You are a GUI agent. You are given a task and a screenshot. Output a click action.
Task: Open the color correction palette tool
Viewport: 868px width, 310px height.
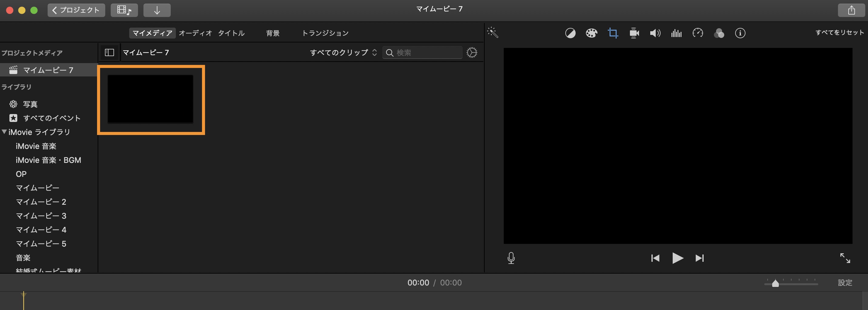[591, 33]
